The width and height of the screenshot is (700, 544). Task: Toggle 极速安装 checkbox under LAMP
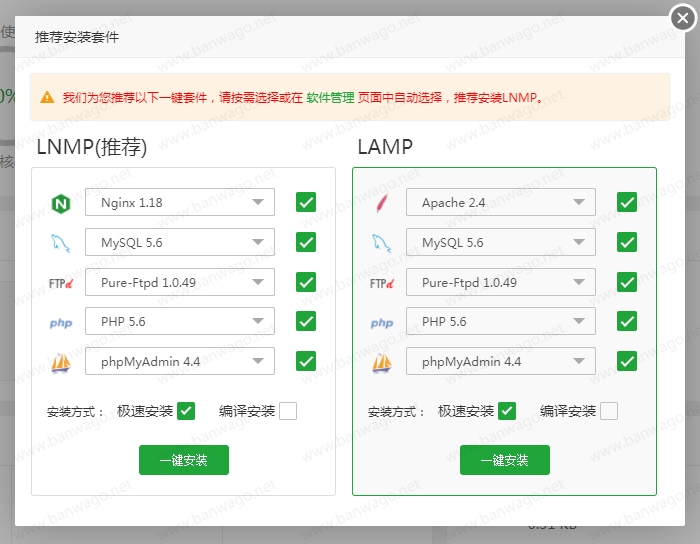point(507,411)
